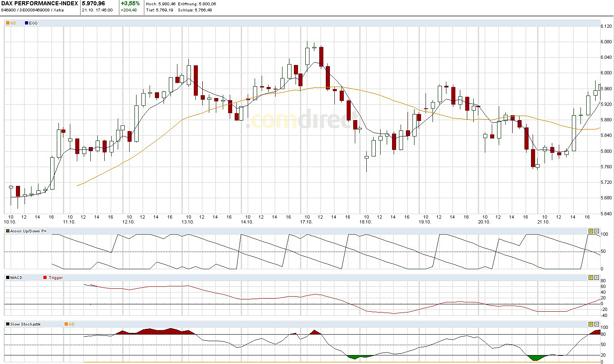Click the -40 label on MACD axis
This screenshot has height=364, width=614.
pos(604,315)
